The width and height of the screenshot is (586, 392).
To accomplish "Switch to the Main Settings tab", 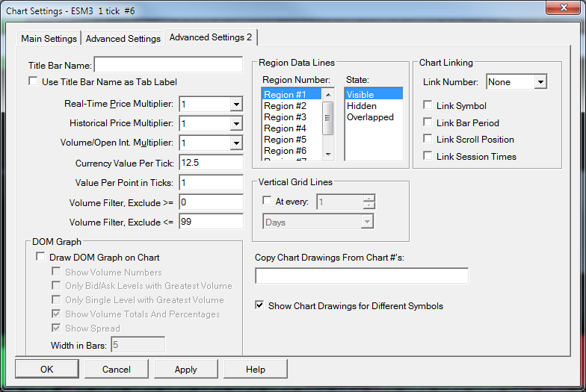I will point(49,39).
